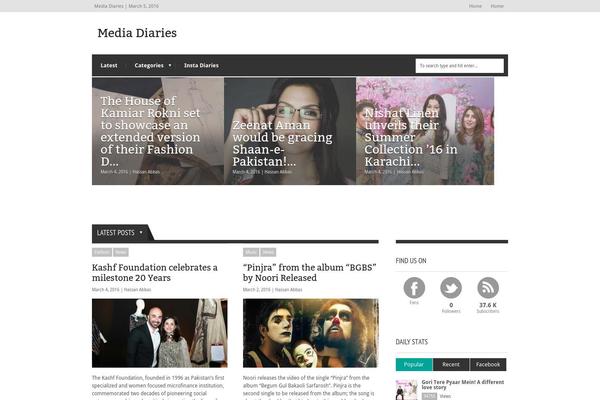Open Gori Tere Pyaar Mein popular story
Screen dimensions: 600x400
(463, 384)
